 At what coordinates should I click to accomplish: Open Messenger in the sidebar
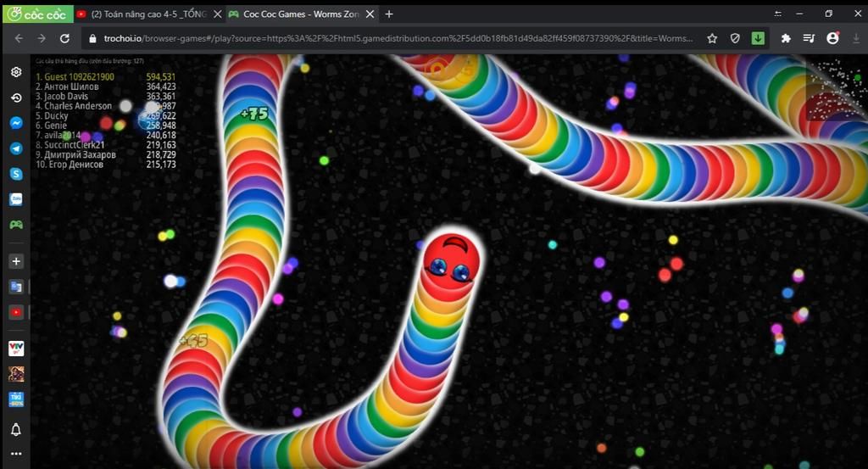[16, 123]
